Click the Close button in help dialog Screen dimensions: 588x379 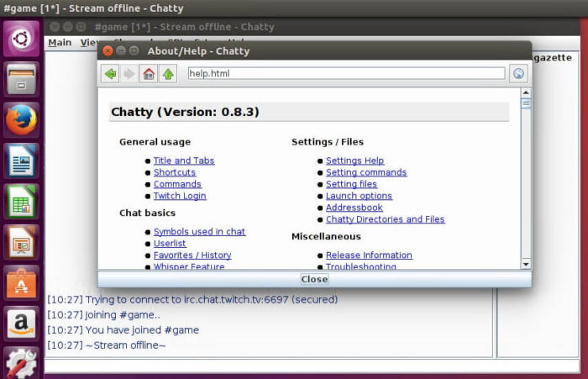[314, 279]
